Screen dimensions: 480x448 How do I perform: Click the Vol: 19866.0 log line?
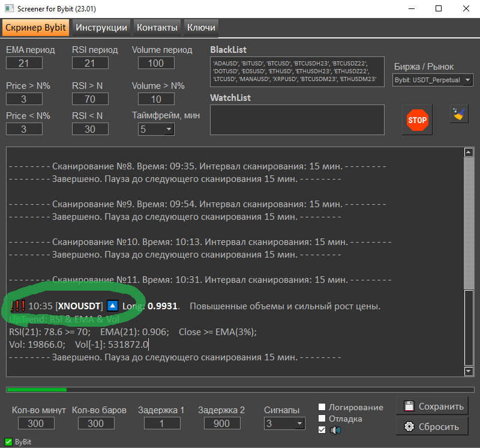tap(79, 345)
